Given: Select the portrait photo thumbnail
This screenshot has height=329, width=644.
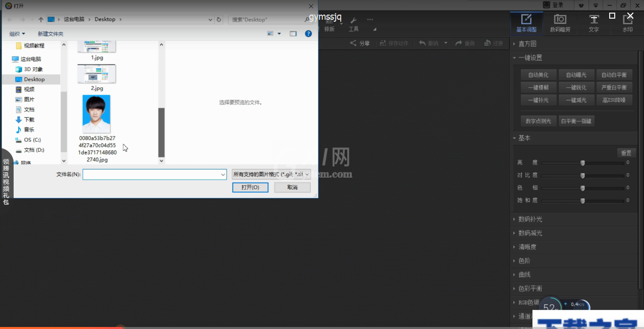Looking at the screenshot, I should coord(97,114).
